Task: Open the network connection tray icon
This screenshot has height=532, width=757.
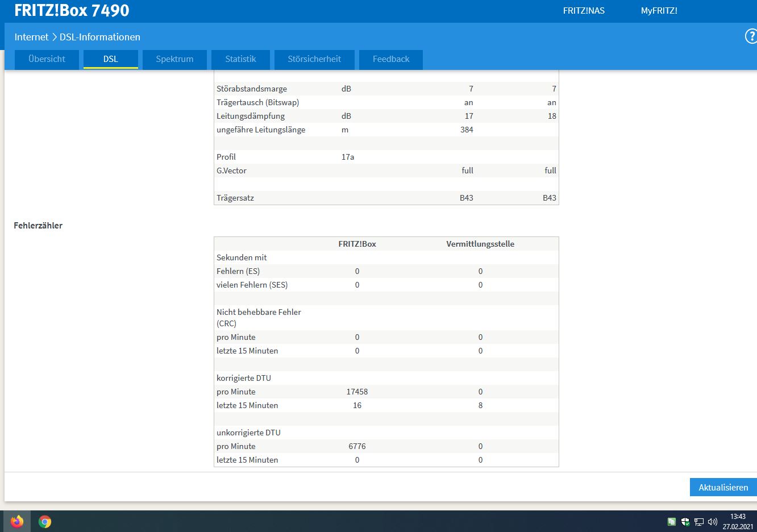Action: click(699, 521)
